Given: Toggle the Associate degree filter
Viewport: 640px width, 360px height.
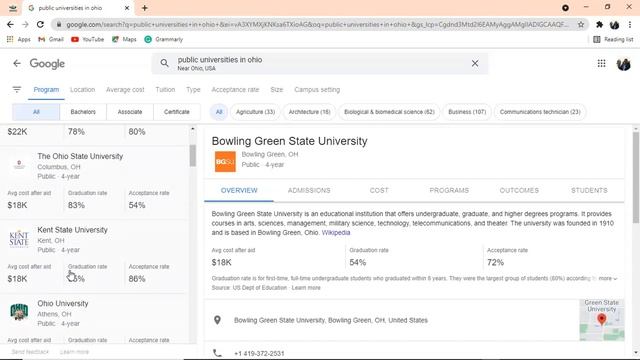Looking at the screenshot, I should pyautogui.click(x=130, y=112).
